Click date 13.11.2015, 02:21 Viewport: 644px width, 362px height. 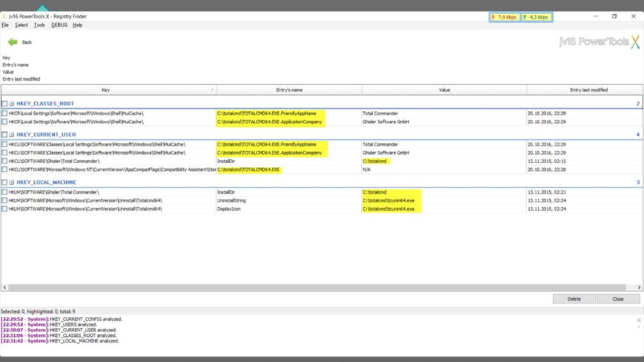click(x=547, y=192)
